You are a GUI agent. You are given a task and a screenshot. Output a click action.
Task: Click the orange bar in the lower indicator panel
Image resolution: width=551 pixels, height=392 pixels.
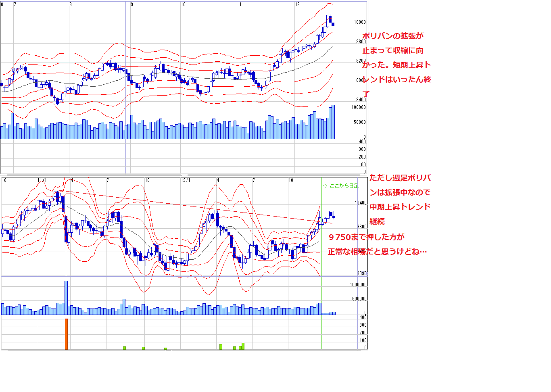click(66, 334)
